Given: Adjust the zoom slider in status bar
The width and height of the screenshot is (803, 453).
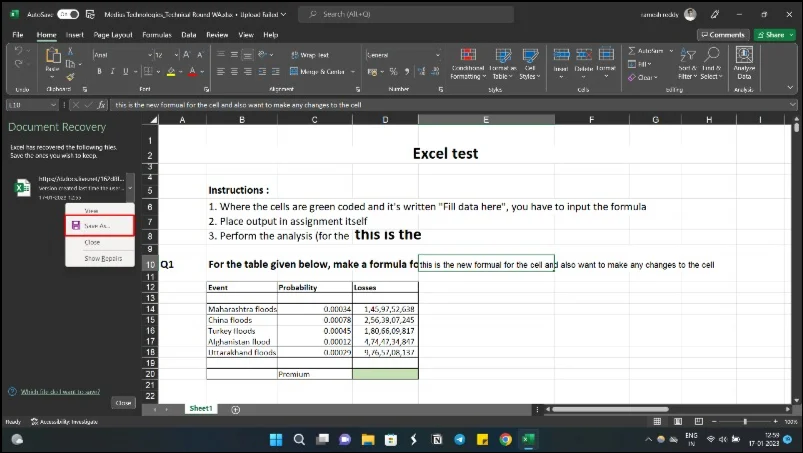Looking at the screenshot, I should [743, 422].
